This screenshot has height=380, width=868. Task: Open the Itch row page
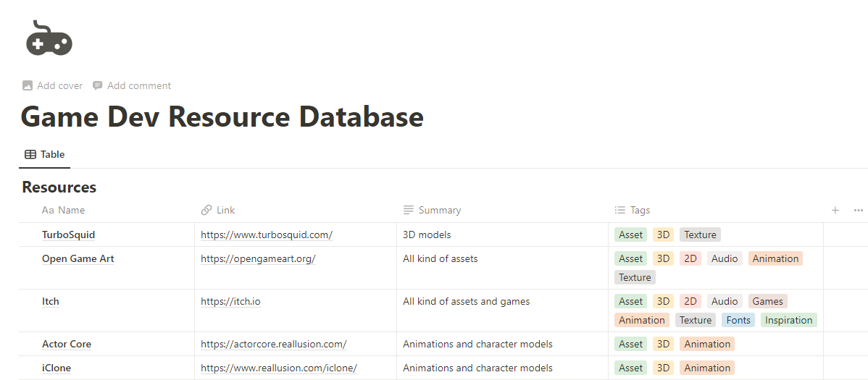point(51,301)
